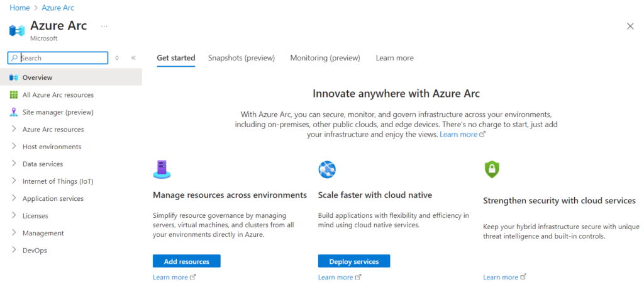Click the purple server resources icon
This screenshot has width=644, height=299.
tap(162, 169)
